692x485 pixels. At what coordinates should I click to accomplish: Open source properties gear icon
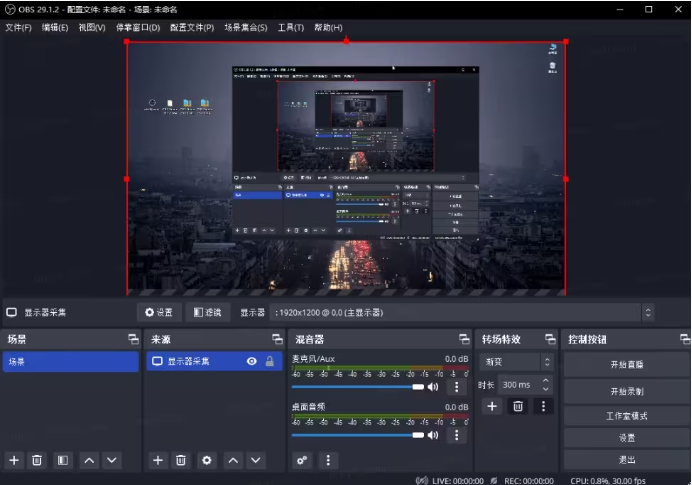(x=207, y=460)
